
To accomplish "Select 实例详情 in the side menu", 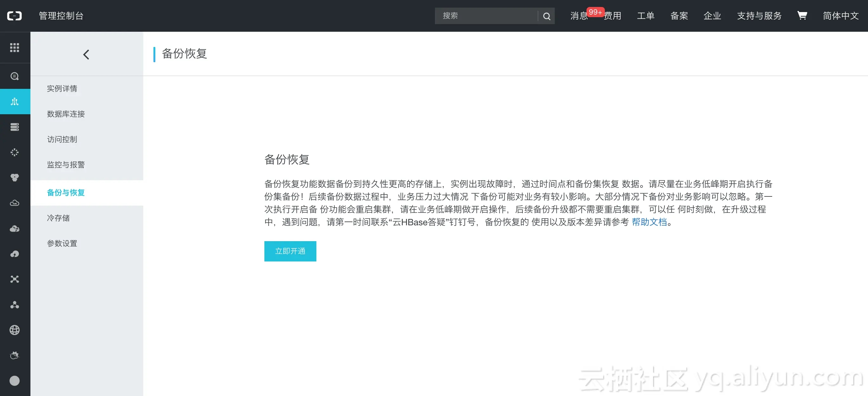I will pyautogui.click(x=62, y=89).
